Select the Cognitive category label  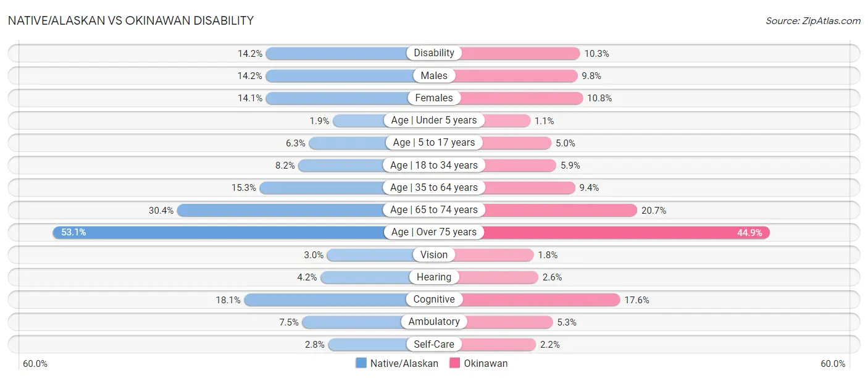[x=434, y=300]
